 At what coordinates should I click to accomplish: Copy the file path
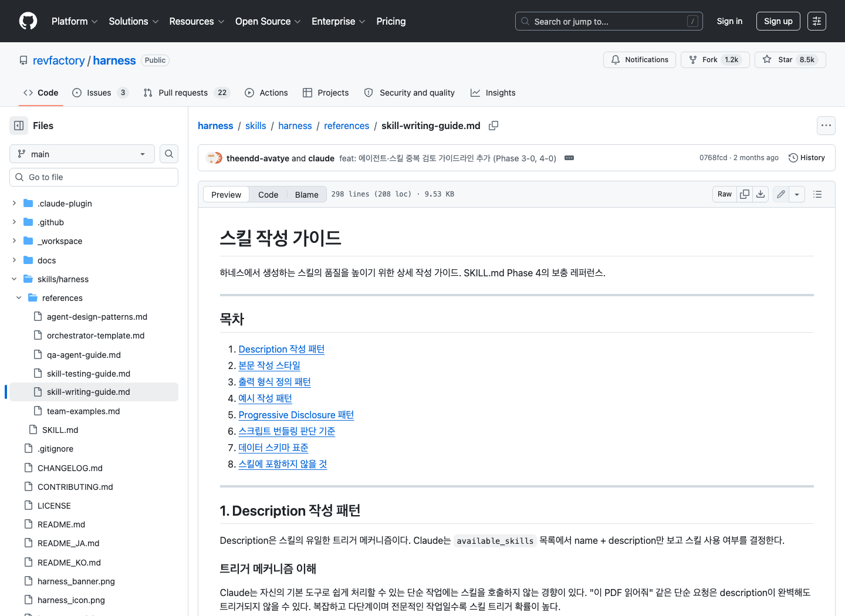coord(494,126)
